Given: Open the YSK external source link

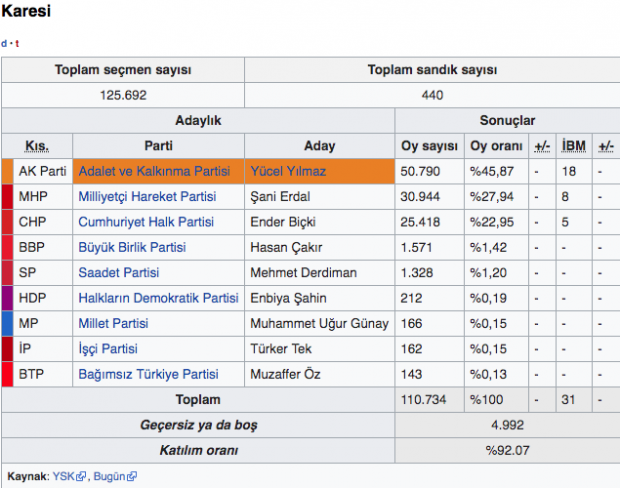Looking at the screenshot, I should (64, 476).
